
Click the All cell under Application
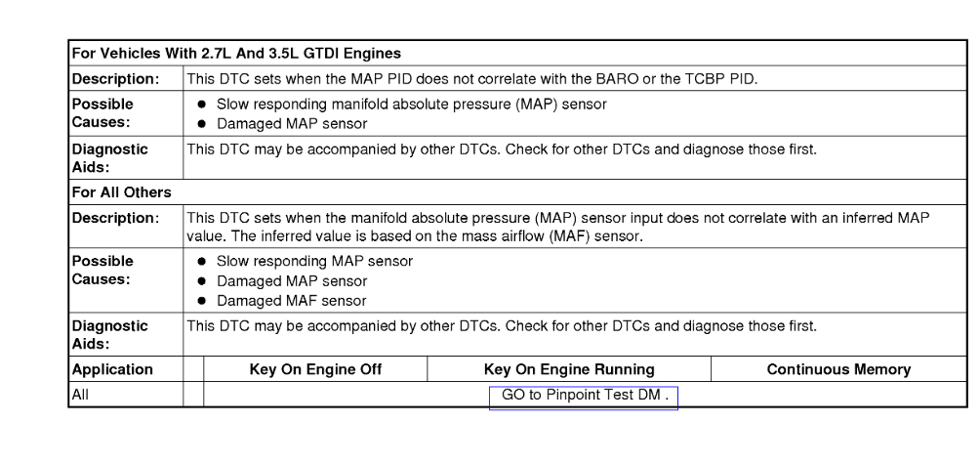click(81, 397)
